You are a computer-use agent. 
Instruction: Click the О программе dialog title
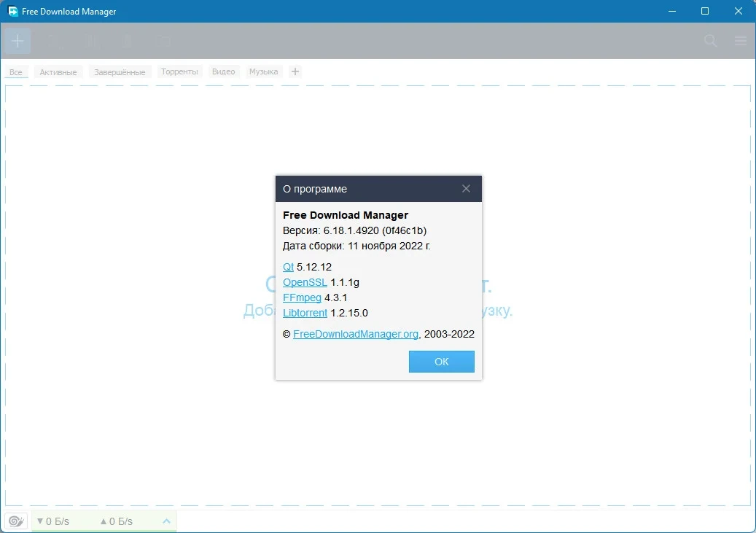coord(315,189)
